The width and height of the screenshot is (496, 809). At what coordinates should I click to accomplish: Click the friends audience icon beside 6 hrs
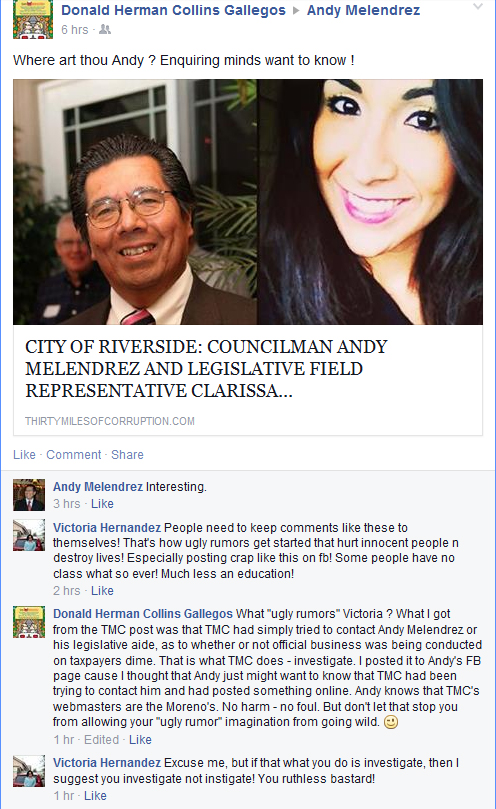click(x=105, y=30)
